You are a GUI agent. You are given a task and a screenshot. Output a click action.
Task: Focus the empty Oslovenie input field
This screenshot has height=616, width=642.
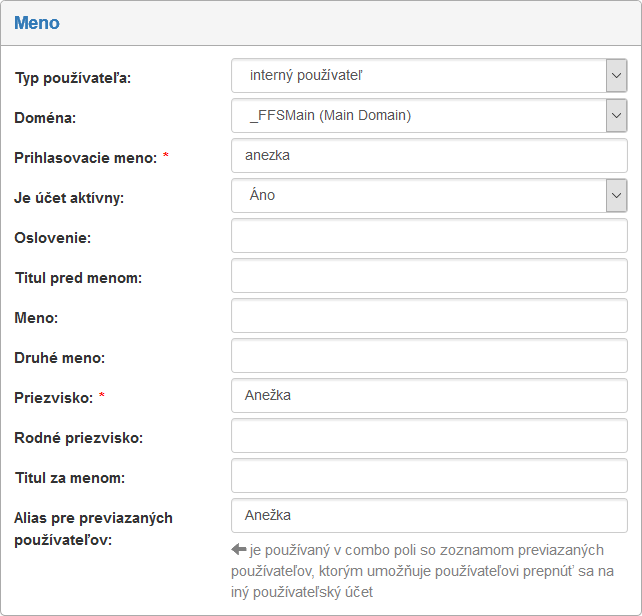click(x=429, y=235)
